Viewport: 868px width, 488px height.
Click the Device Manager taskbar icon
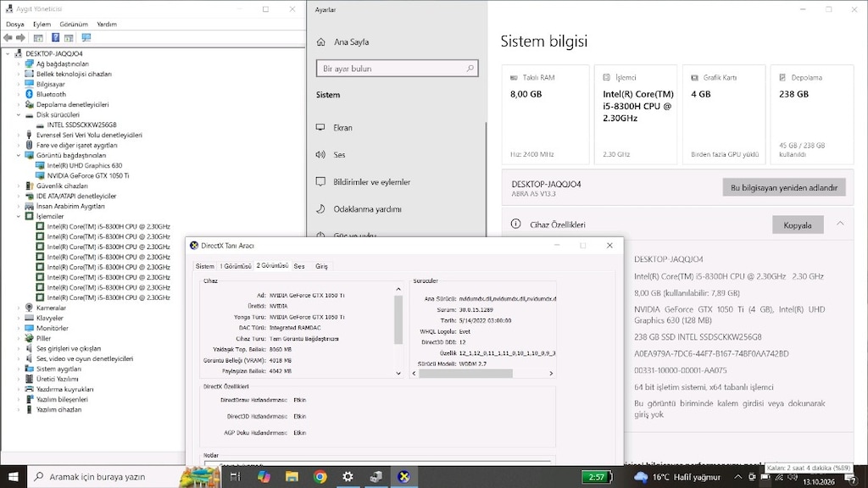pyautogui.click(x=376, y=476)
